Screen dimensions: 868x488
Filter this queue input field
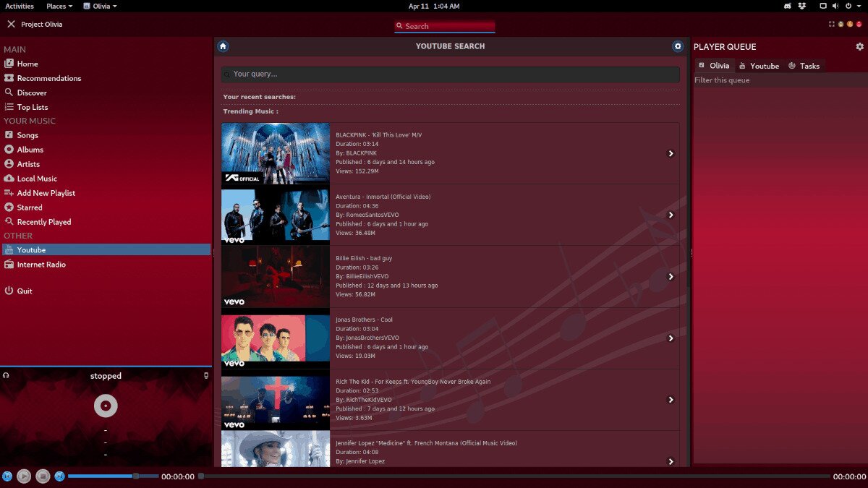tap(780, 80)
